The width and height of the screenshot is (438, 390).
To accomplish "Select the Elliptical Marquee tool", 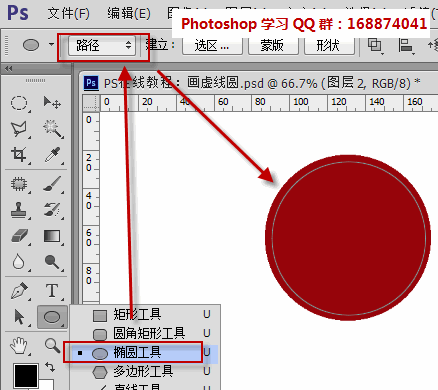I will coord(19,103).
